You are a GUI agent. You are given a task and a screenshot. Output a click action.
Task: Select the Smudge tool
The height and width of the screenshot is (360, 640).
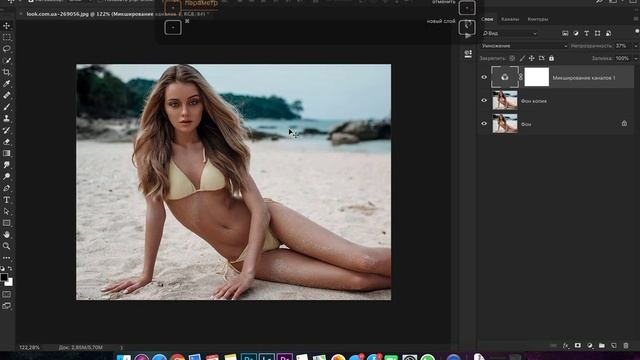point(7,165)
